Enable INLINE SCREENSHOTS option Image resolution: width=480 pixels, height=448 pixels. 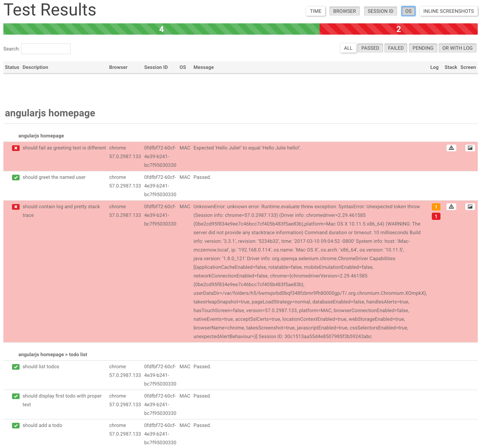(448, 11)
